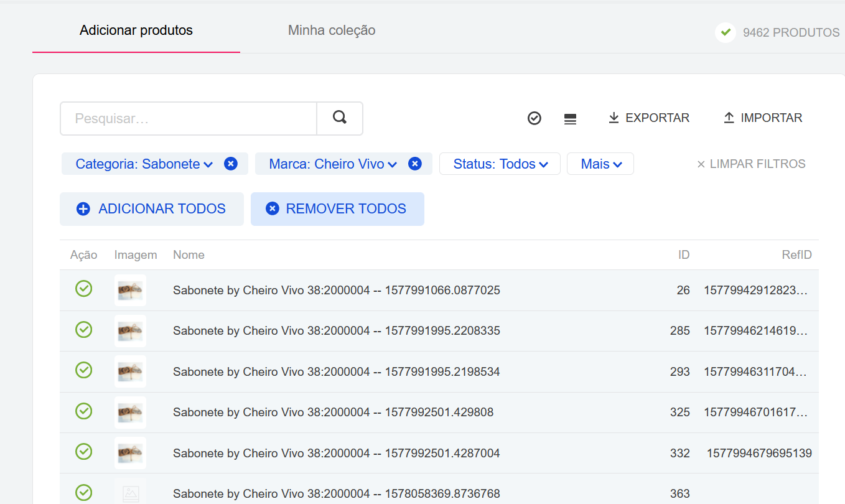Image resolution: width=845 pixels, height=504 pixels.
Task: Remove the Marca: Cheiro Vivo filter
Action: click(415, 164)
